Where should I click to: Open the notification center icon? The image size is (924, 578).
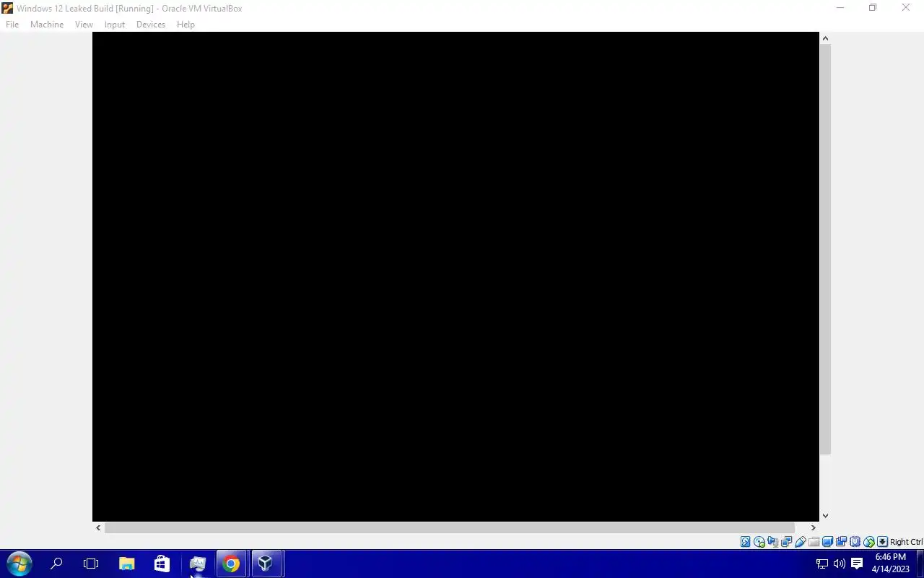pos(857,564)
